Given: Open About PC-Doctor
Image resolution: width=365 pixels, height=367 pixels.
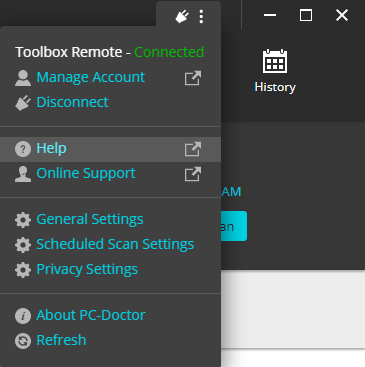Looking at the screenshot, I should (91, 315).
